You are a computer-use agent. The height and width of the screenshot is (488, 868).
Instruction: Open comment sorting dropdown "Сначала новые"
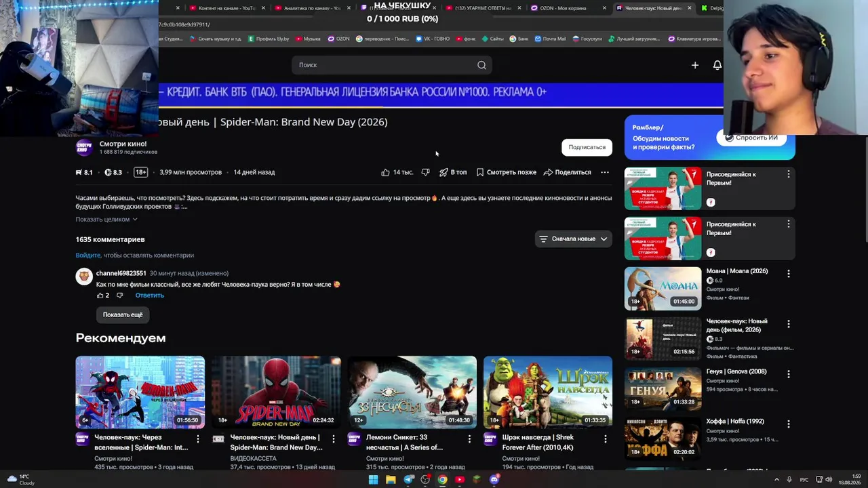tap(574, 239)
